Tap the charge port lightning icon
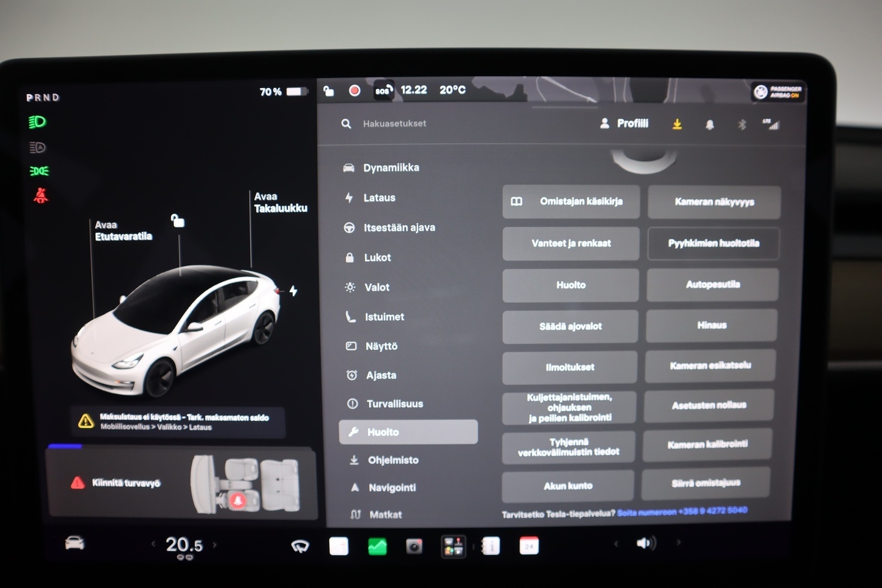 click(x=293, y=290)
